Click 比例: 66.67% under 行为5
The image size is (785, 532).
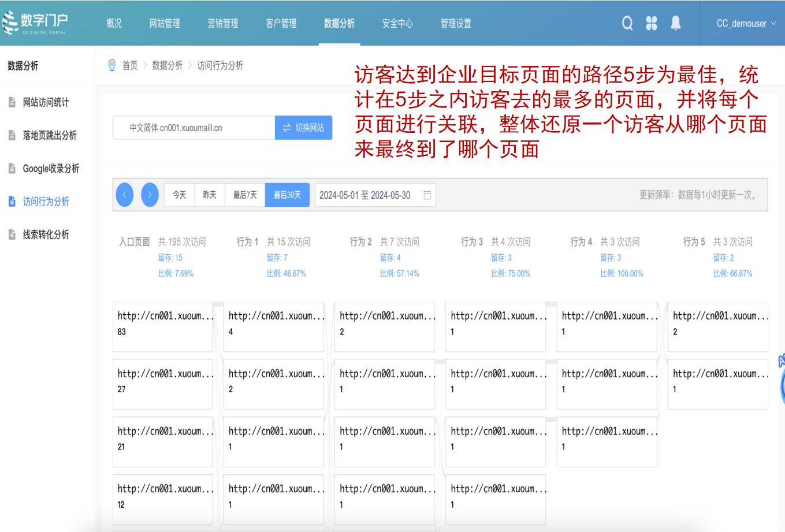coord(733,273)
